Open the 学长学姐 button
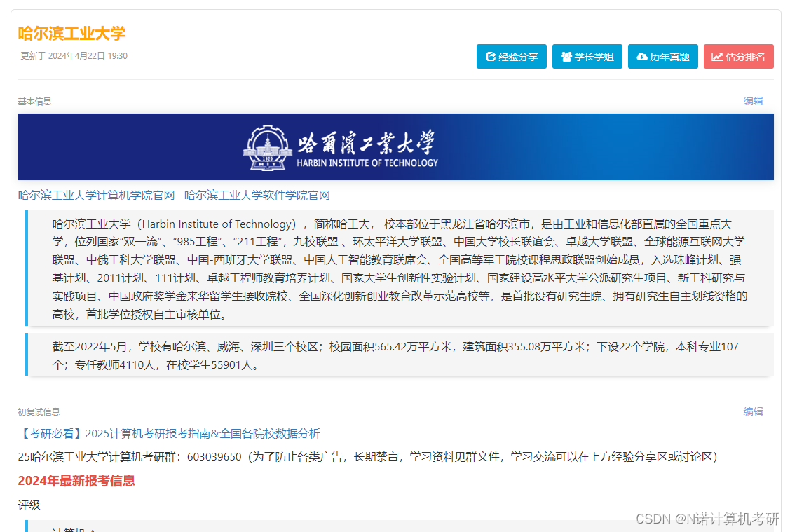 587,56
